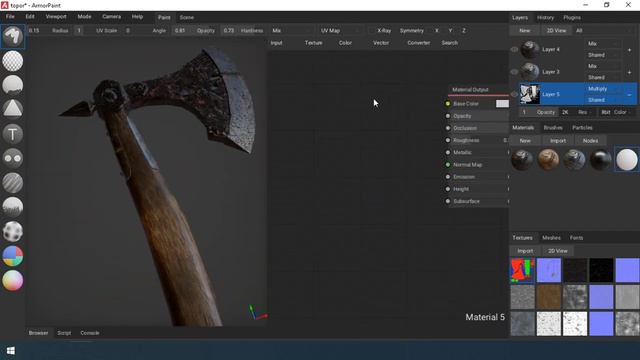Select the purple normal map texture with scratches
Image resolution: width=640 pixels, height=360 pixels.
(x=549, y=270)
